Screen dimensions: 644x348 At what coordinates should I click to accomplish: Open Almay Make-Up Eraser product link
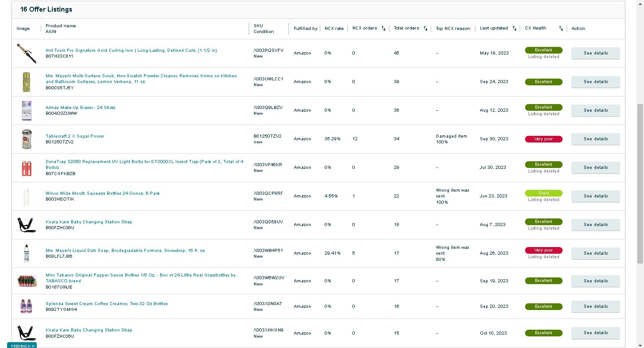pyautogui.click(x=80, y=108)
